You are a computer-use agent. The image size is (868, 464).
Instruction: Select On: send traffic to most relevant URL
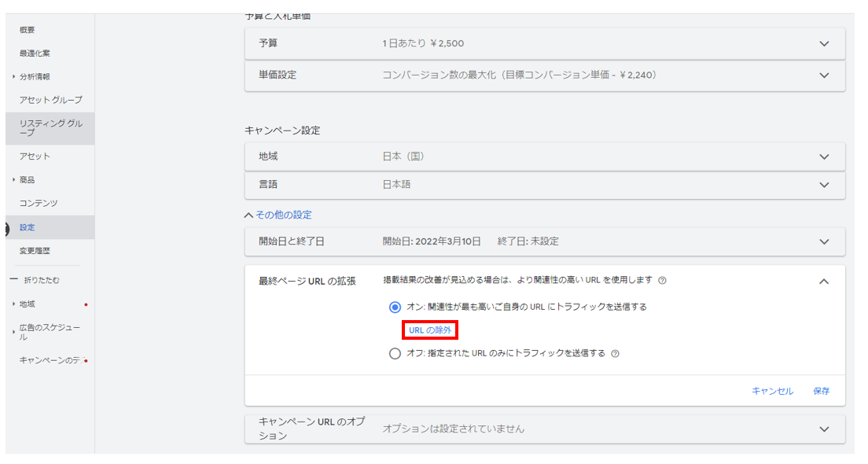395,307
